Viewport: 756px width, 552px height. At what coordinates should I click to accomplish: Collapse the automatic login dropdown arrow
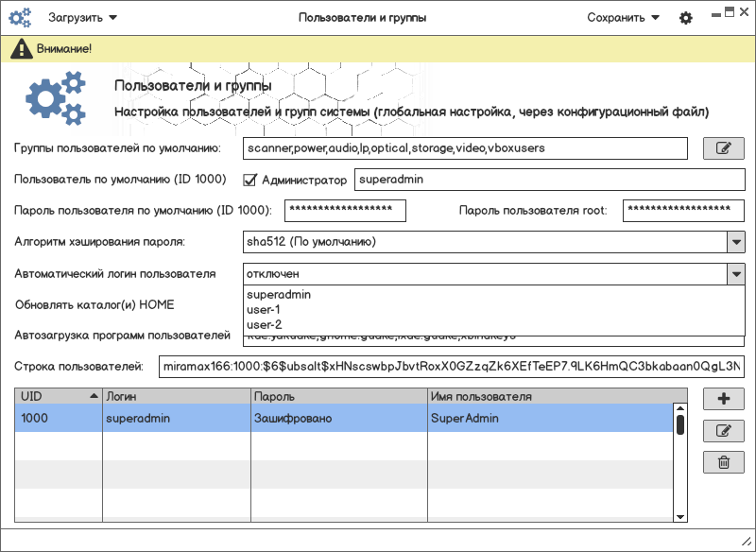click(x=735, y=273)
